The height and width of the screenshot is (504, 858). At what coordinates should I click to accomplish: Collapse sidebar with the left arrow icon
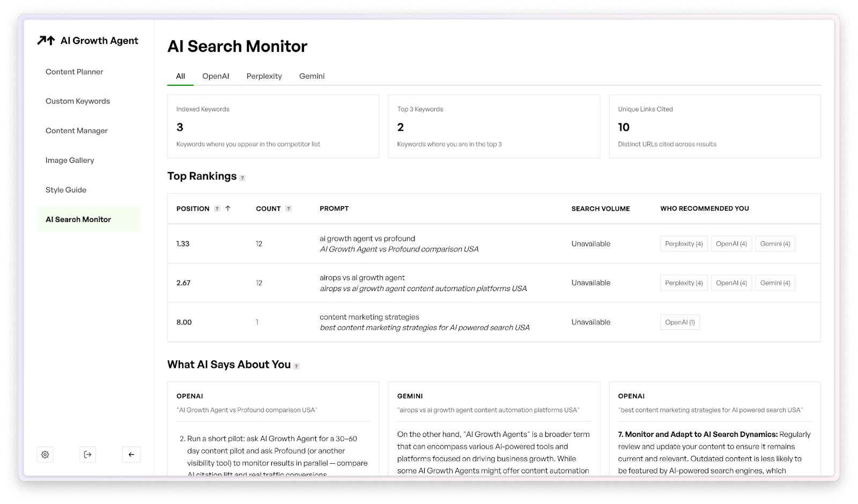(131, 455)
